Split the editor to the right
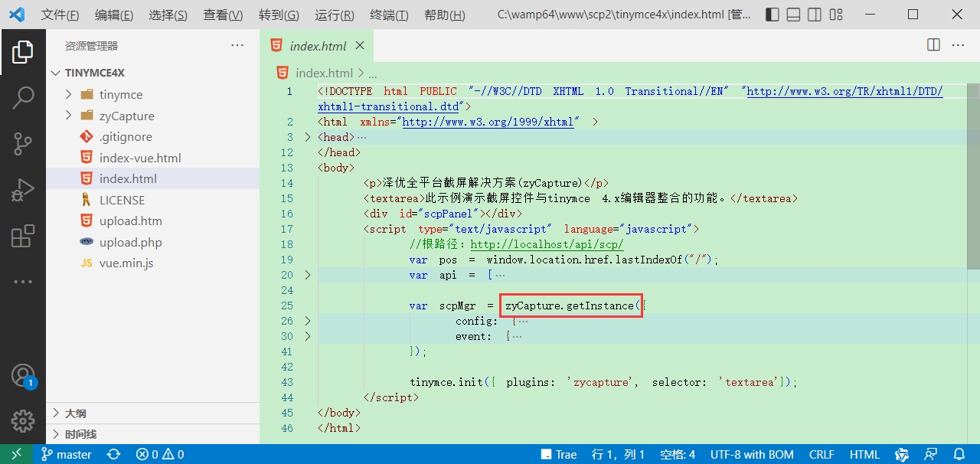 933,45
